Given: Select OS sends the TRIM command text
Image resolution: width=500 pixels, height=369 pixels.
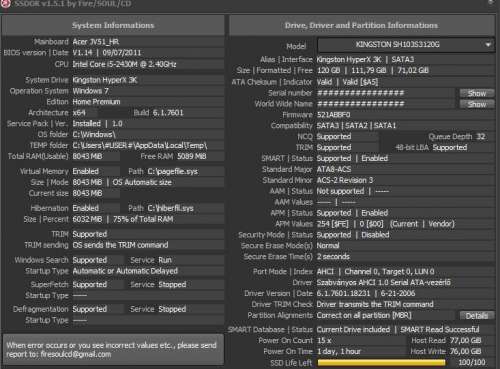Looking at the screenshot, I should [x=120, y=245].
